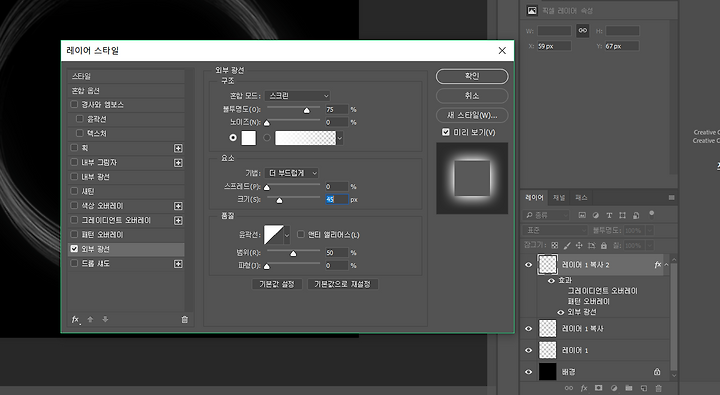Viewport: 720px width, 395px height.
Task: Click the type layer filter (T) icon
Action: (x=609, y=215)
